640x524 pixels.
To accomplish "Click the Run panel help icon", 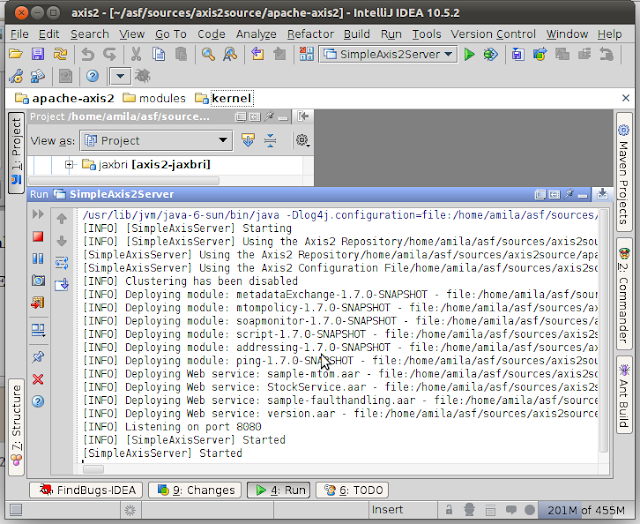I will tap(38, 402).
